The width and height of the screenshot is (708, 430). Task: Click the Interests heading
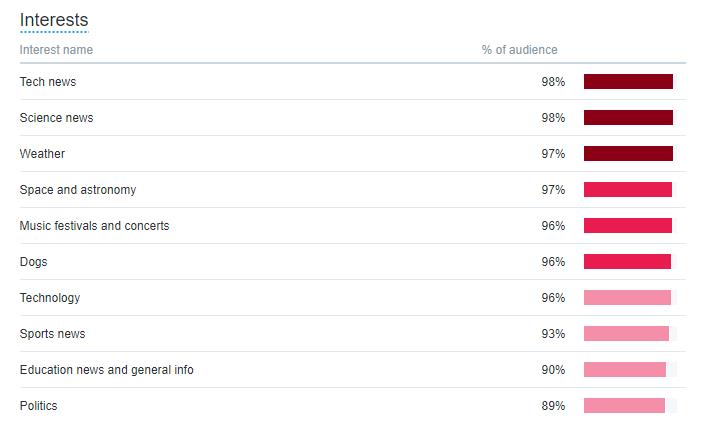point(54,20)
